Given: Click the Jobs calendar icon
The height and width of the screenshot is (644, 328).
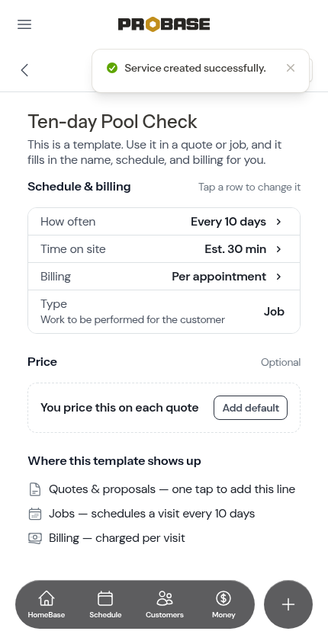Looking at the screenshot, I should click(35, 514).
